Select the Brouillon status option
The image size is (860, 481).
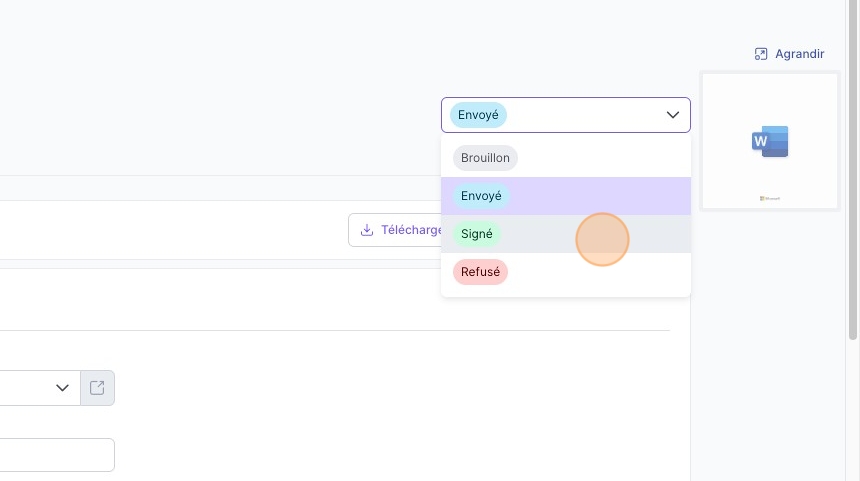point(485,158)
